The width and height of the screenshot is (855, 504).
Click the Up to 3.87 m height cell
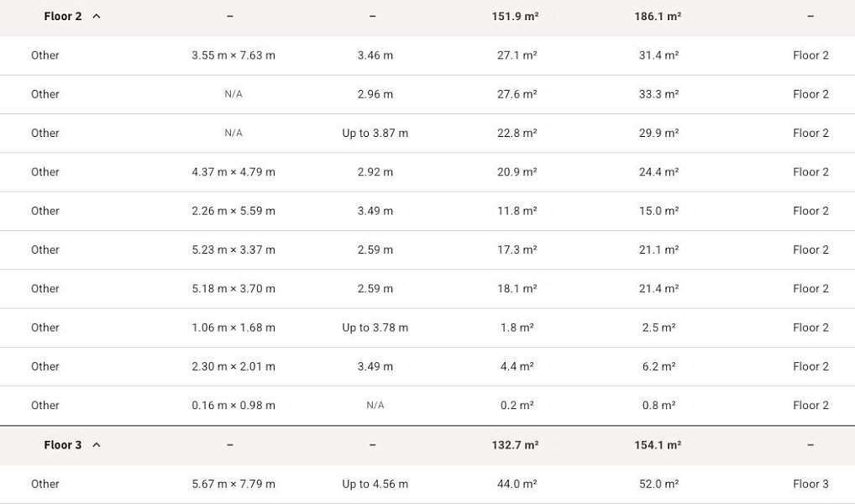(x=375, y=133)
